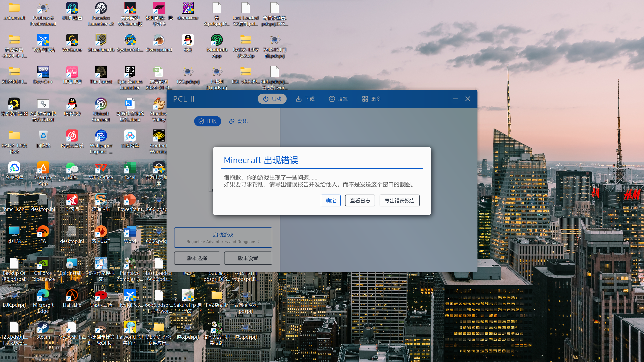644x362 pixels.
Task: Select the EA desktop icon
Action: [43, 235]
